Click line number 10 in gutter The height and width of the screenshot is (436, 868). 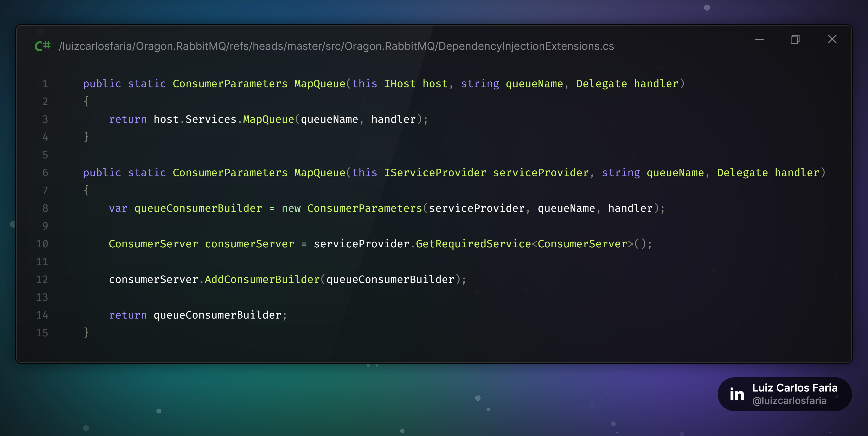(x=42, y=244)
